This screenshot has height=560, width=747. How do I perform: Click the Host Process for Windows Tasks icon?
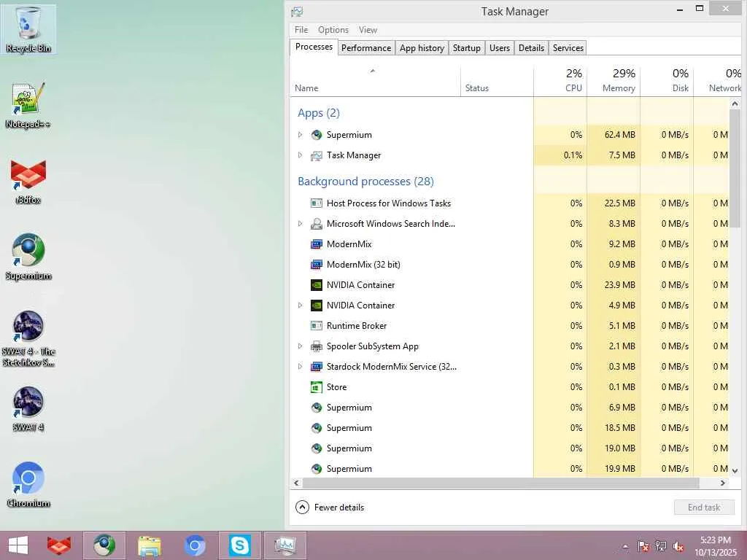coord(317,203)
